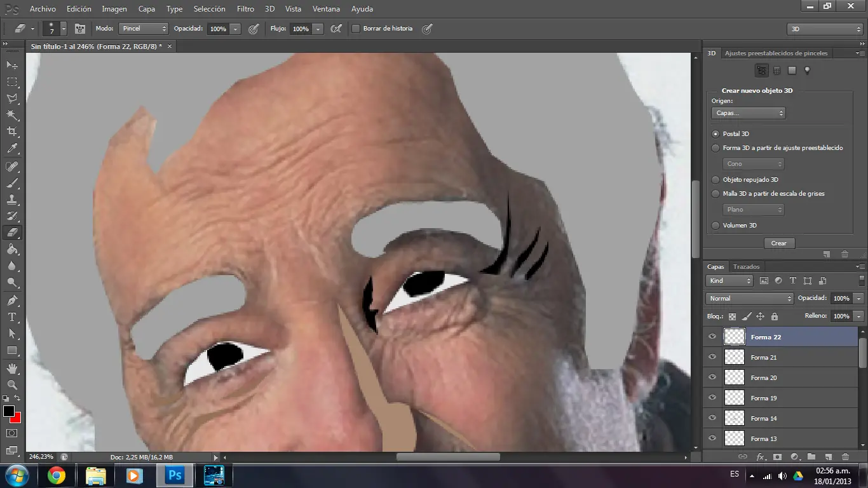Image resolution: width=868 pixels, height=488 pixels.
Task: Select the Magic Wand tool
Action: 12,115
